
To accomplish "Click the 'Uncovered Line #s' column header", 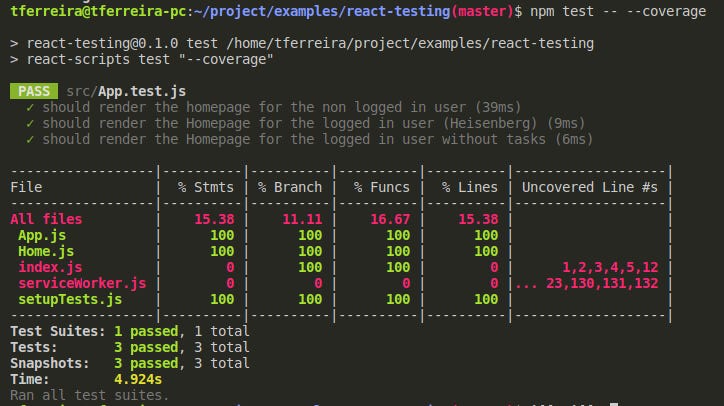I will 590,187.
